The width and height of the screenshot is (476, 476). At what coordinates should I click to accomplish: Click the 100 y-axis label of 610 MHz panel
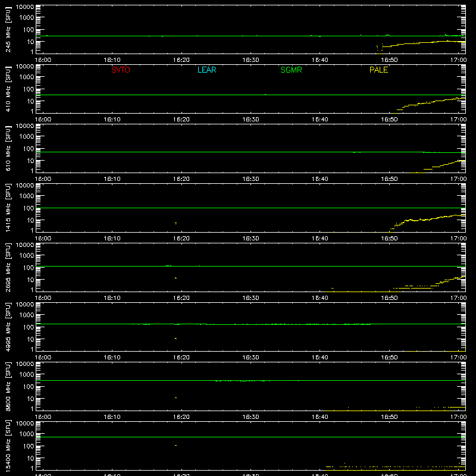click(x=29, y=149)
